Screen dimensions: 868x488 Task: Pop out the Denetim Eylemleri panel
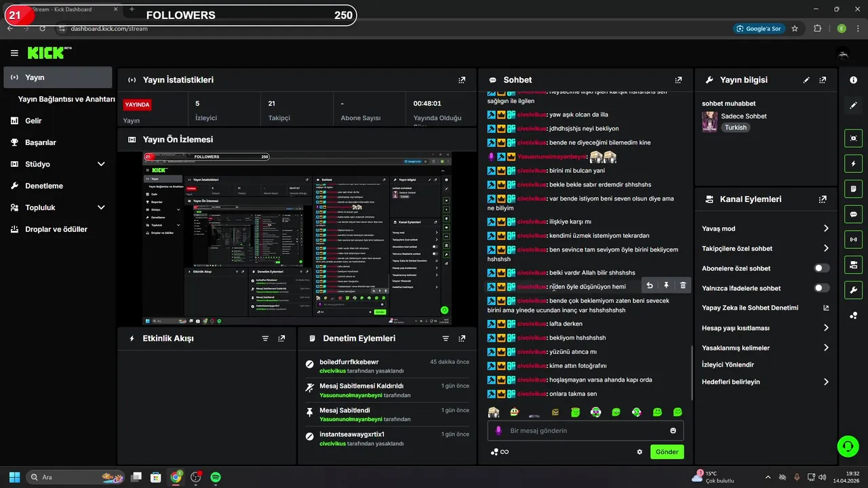coord(462,338)
